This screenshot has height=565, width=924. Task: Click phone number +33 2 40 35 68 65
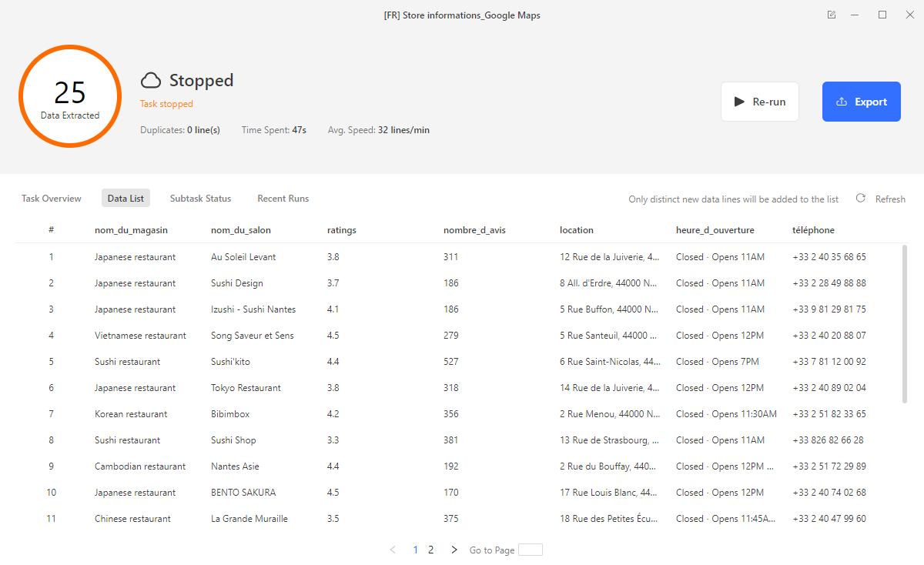pyautogui.click(x=829, y=257)
